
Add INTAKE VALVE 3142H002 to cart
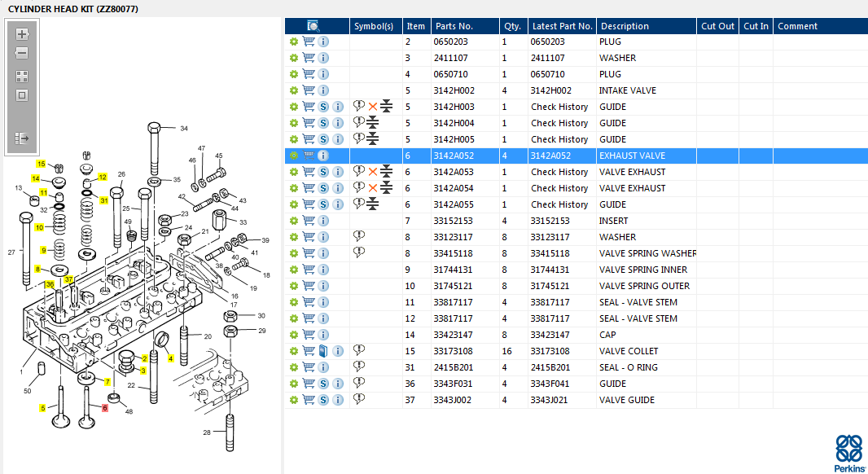click(x=309, y=90)
